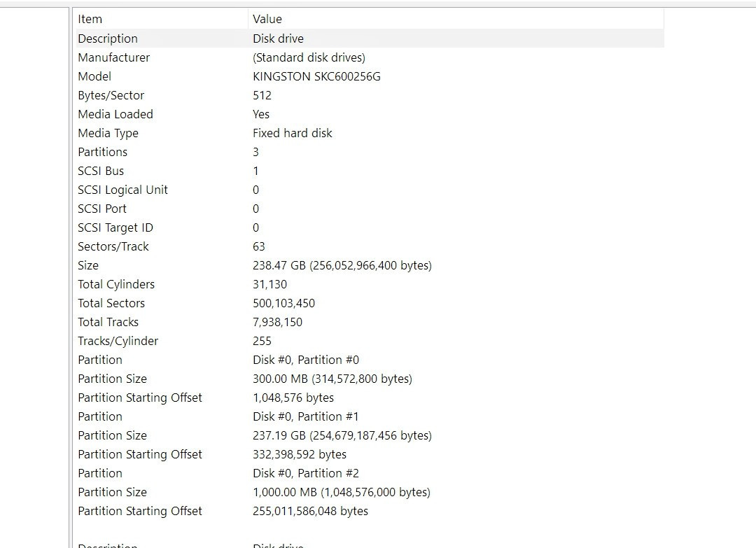Select Partition label beside 'Disk #0, Partition #2'

point(100,473)
